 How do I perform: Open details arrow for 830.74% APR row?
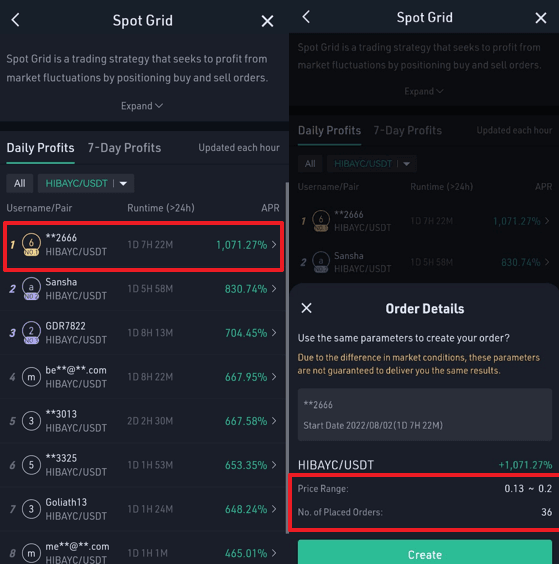click(x=274, y=288)
